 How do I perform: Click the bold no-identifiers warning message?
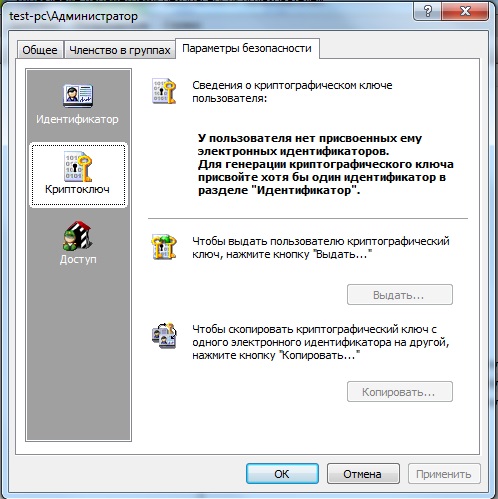click(x=325, y=164)
